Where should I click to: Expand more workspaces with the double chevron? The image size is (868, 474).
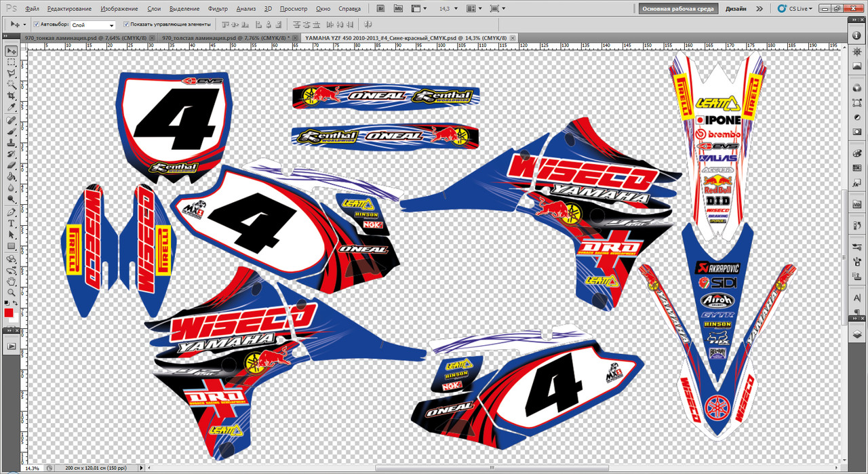(x=759, y=9)
